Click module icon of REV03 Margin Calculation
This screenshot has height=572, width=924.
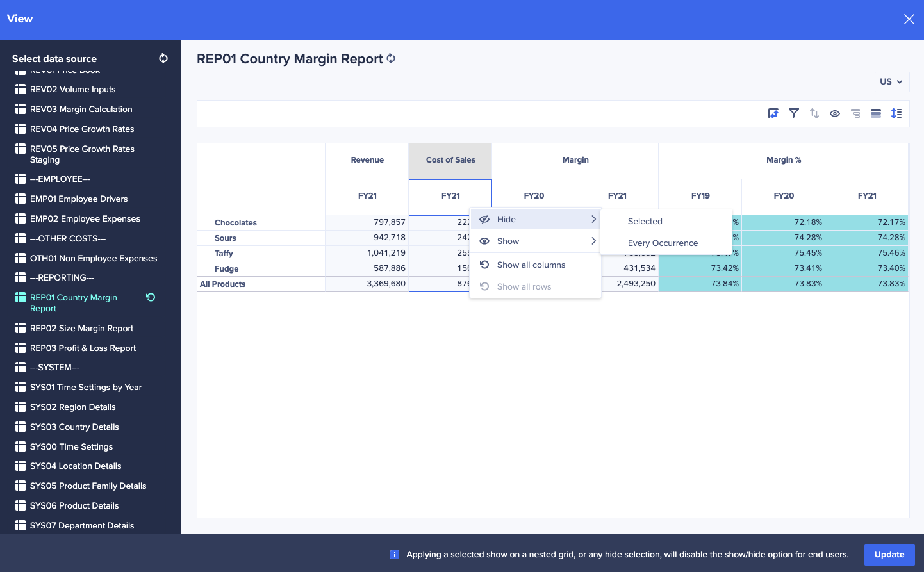[21, 109]
